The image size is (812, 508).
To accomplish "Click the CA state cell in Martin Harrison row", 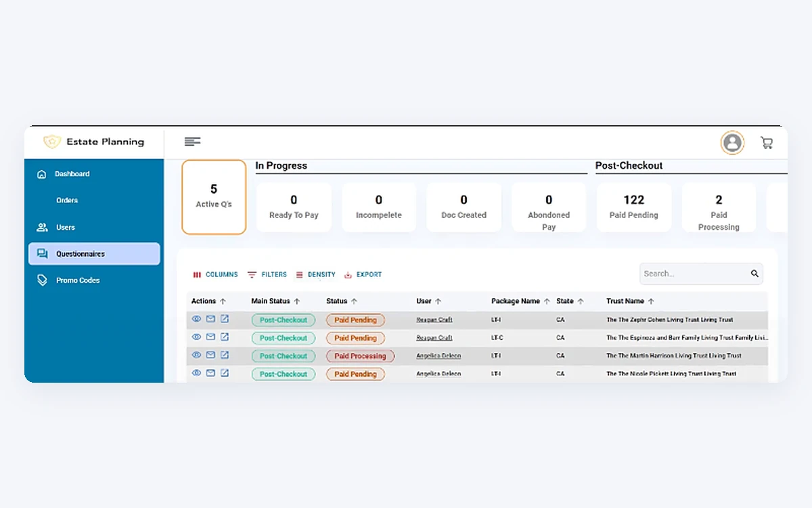I will (x=560, y=356).
